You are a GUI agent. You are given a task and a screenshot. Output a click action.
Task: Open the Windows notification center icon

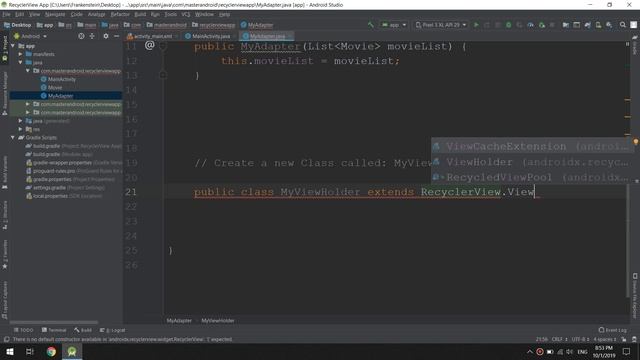pos(626,351)
